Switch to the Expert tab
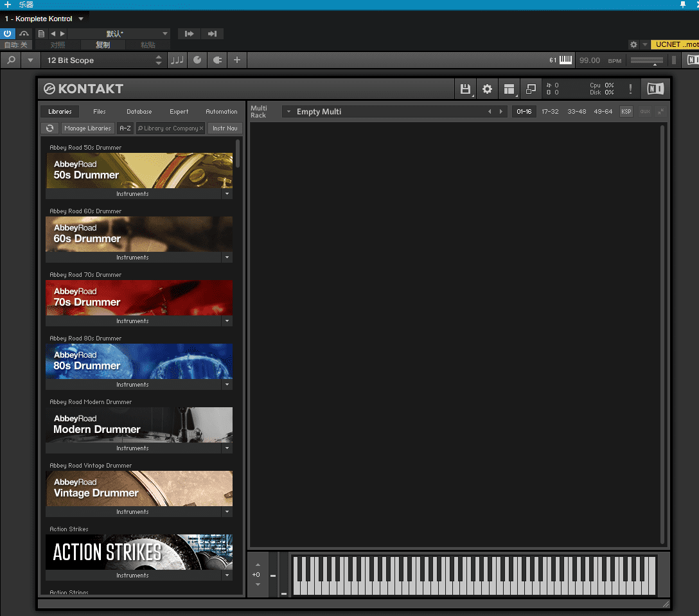 click(x=179, y=111)
